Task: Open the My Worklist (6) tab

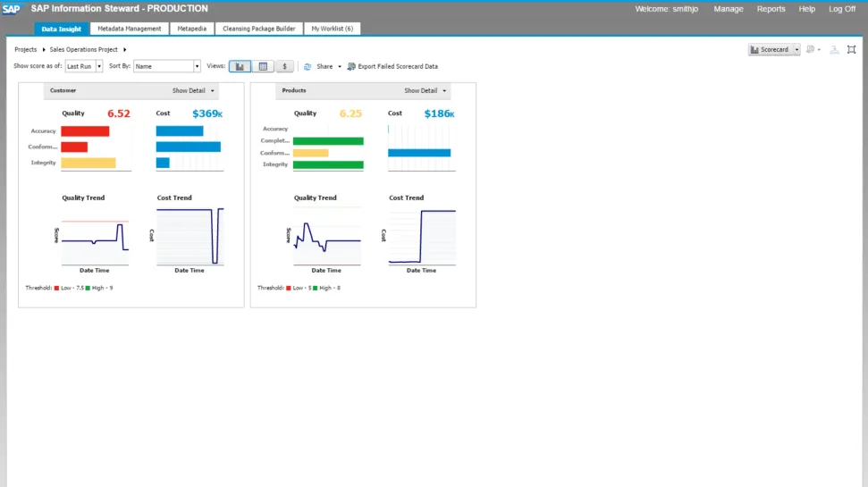Action: coord(332,29)
